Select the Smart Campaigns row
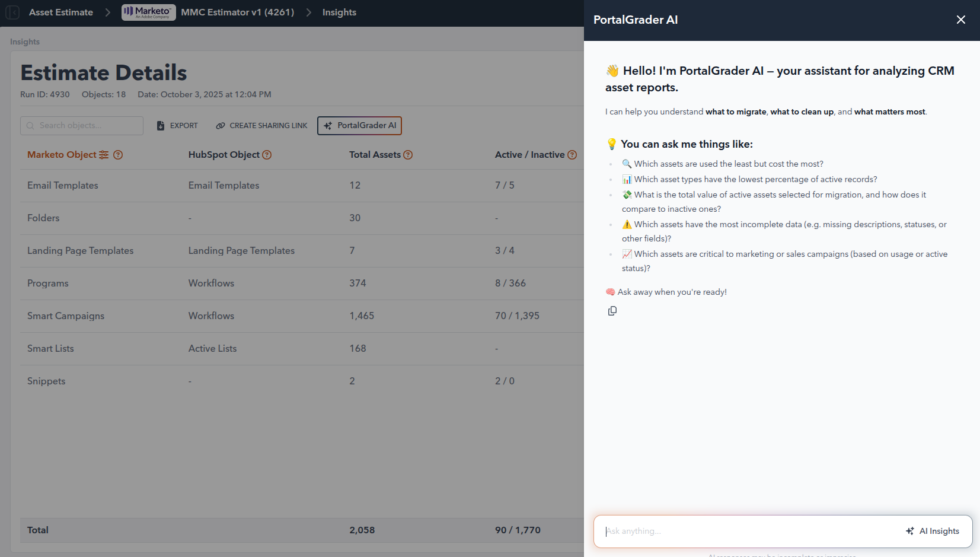980x557 pixels. 66,316
